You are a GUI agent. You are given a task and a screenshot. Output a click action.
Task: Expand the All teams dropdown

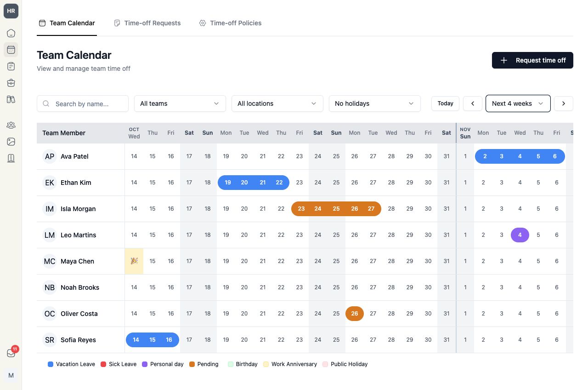pyautogui.click(x=180, y=103)
